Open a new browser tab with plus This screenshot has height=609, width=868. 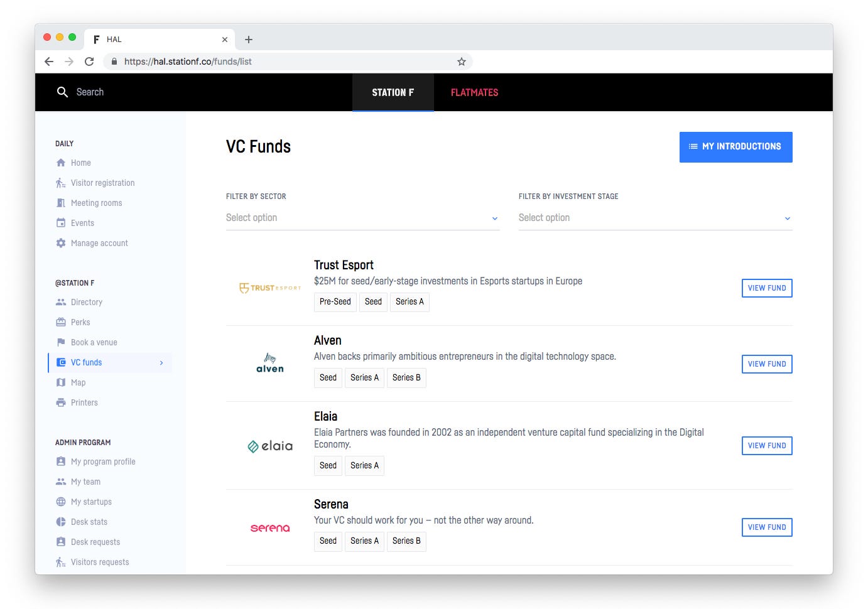[x=249, y=40]
